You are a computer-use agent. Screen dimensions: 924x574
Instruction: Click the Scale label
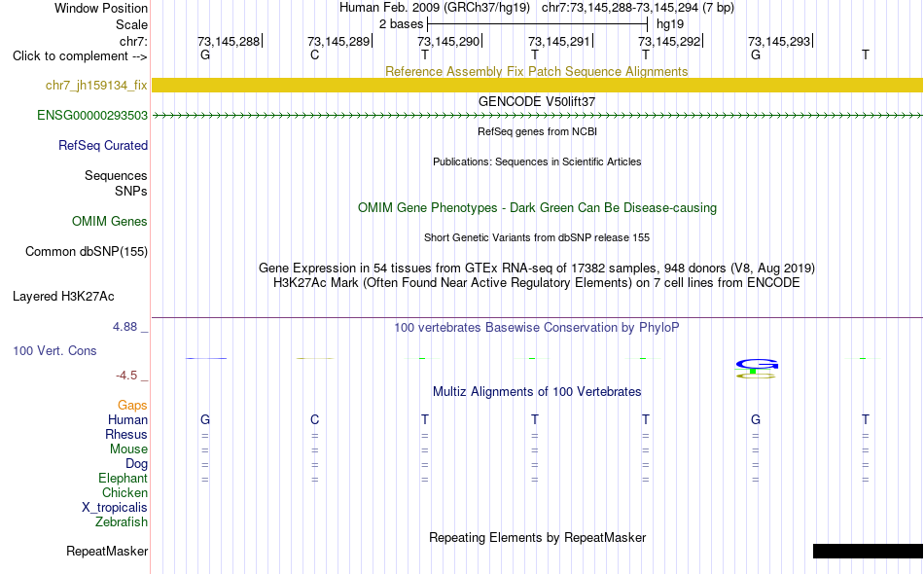(131, 24)
